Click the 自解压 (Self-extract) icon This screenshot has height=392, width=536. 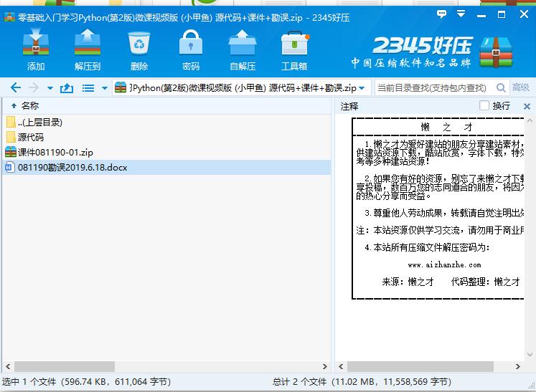click(x=243, y=49)
